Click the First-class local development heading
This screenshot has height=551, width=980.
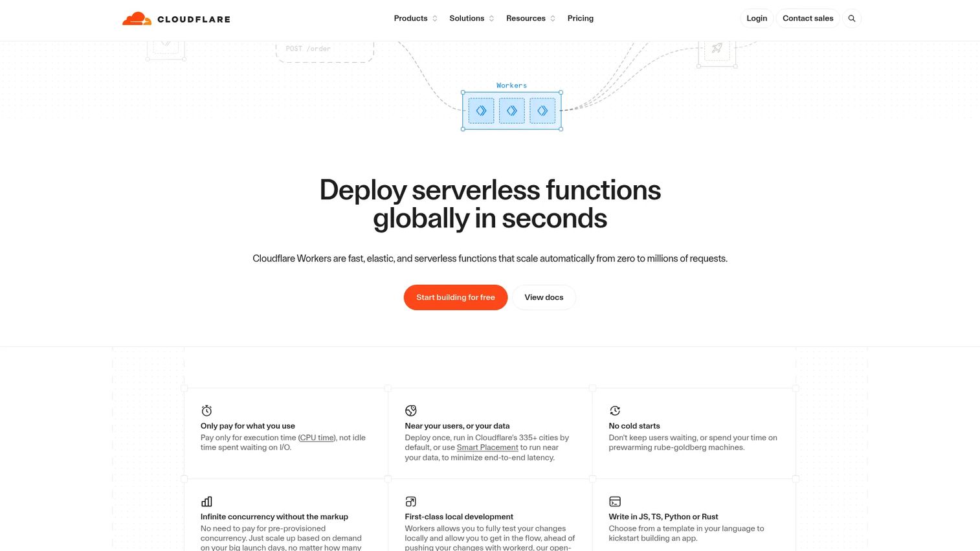click(459, 517)
